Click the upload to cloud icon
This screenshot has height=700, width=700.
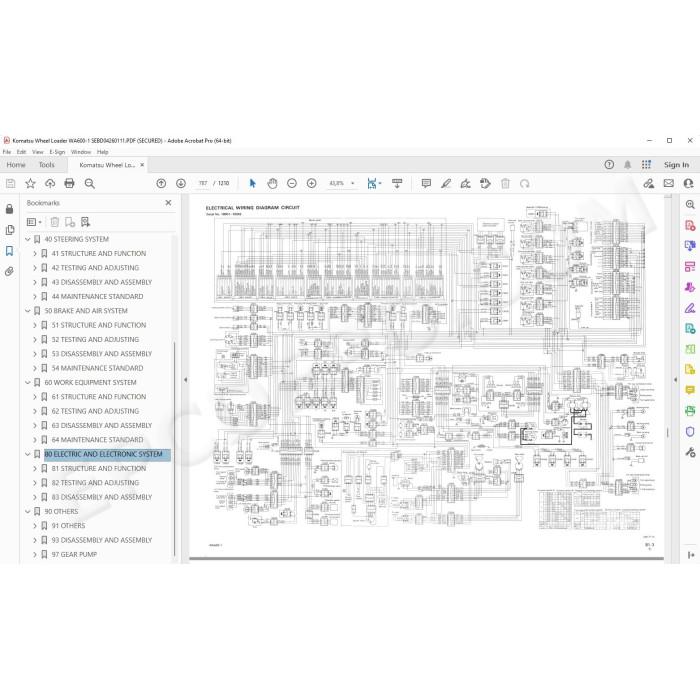pyautogui.click(x=50, y=183)
